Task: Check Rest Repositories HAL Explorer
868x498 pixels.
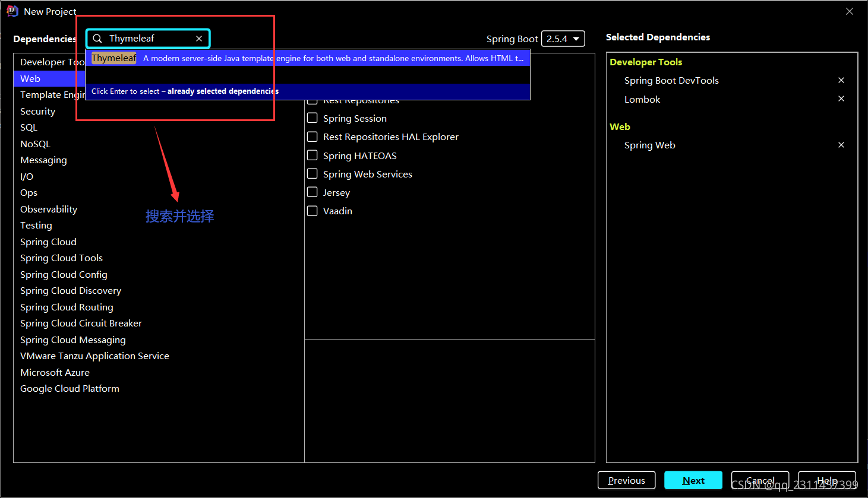Action: point(312,137)
